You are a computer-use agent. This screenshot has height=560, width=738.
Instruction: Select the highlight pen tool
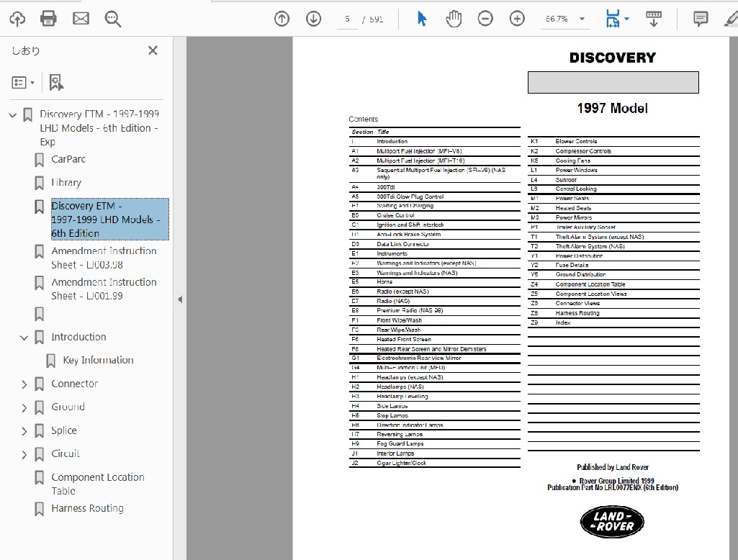(731, 19)
